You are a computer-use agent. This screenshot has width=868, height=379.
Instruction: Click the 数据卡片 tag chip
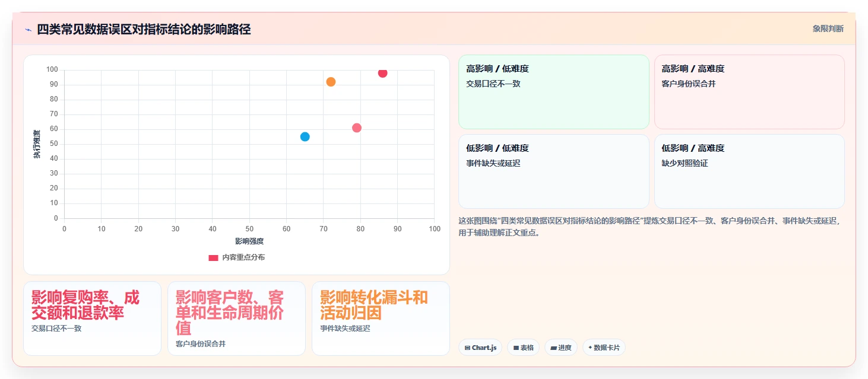tap(604, 348)
